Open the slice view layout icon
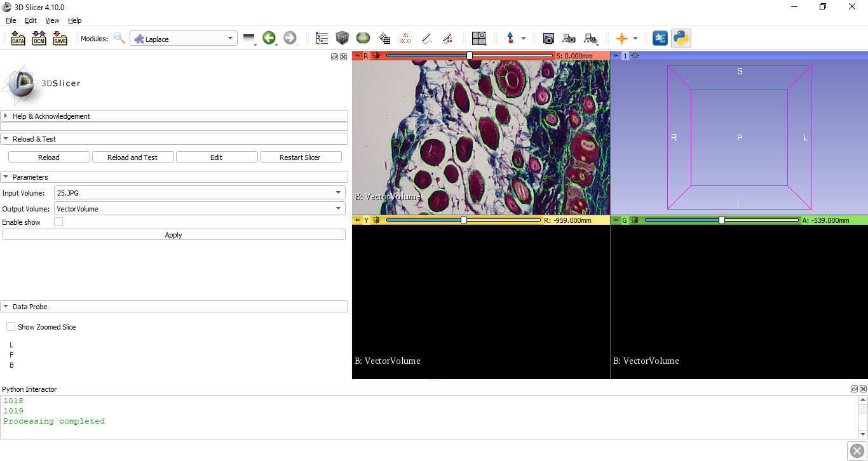 478,39
